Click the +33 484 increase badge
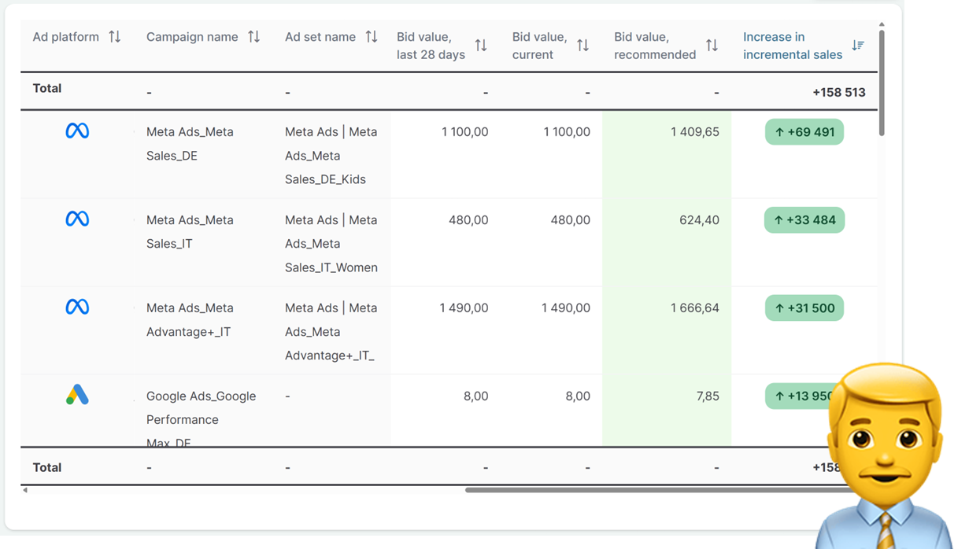 click(x=804, y=220)
